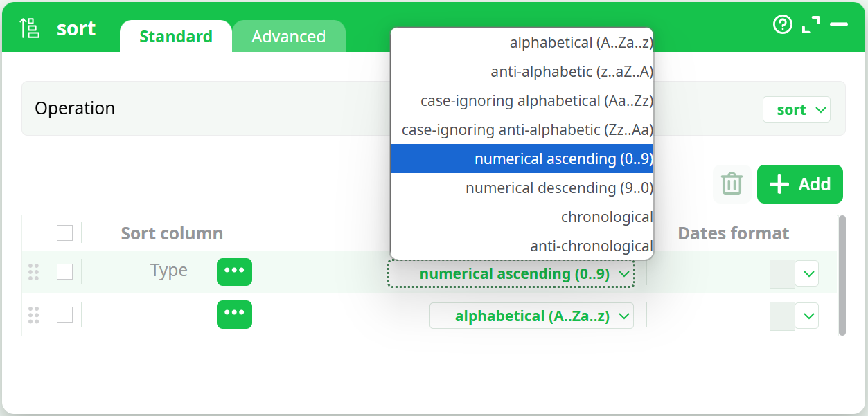Click the drag handle of the Type row
This screenshot has width=868, height=416.
(33, 272)
